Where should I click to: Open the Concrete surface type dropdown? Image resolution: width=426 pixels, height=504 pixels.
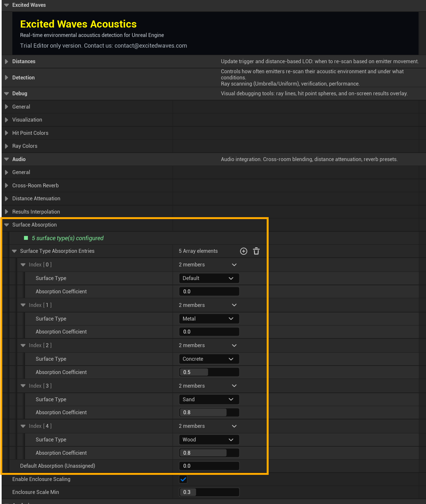[x=209, y=359]
